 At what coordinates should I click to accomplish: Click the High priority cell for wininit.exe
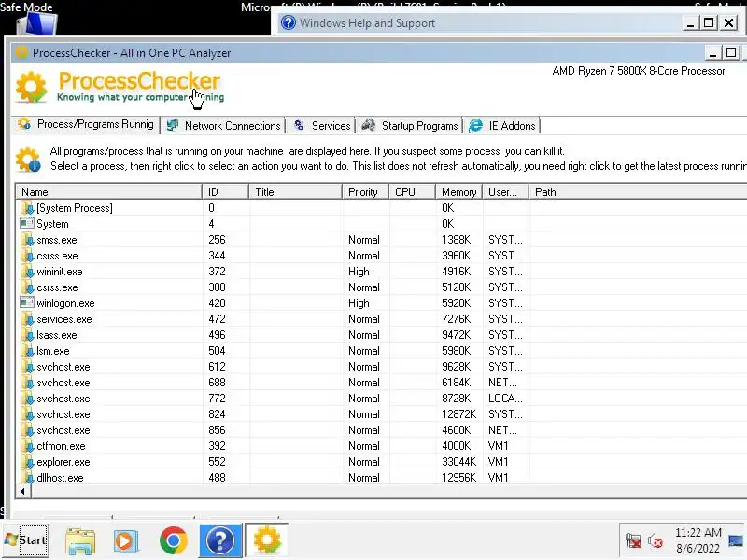359,272
